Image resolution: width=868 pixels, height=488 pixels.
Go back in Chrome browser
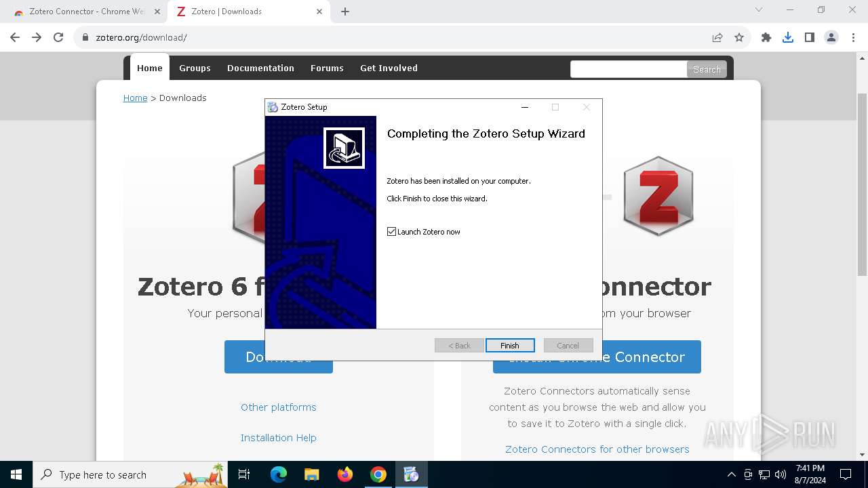pos(15,37)
